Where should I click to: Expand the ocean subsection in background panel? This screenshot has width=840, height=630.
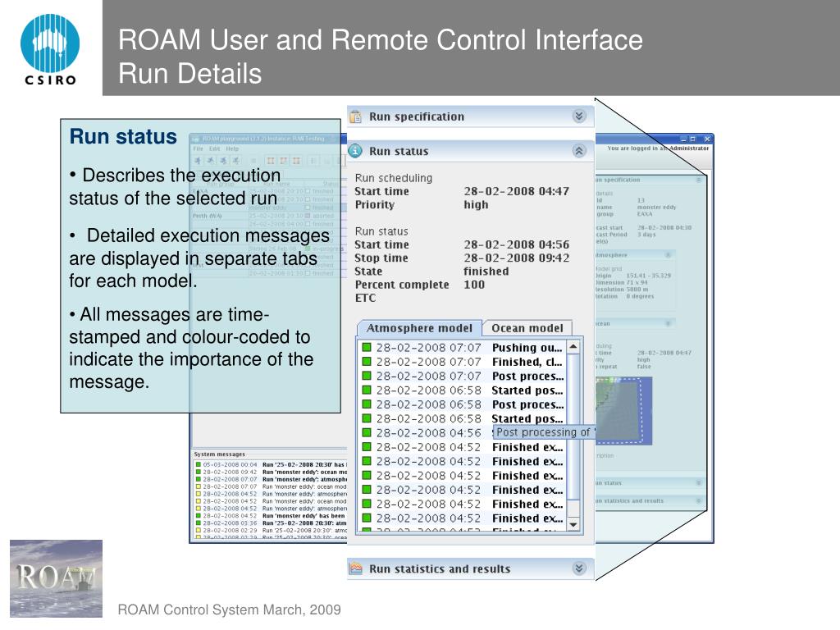pyautogui.click(x=668, y=323)
